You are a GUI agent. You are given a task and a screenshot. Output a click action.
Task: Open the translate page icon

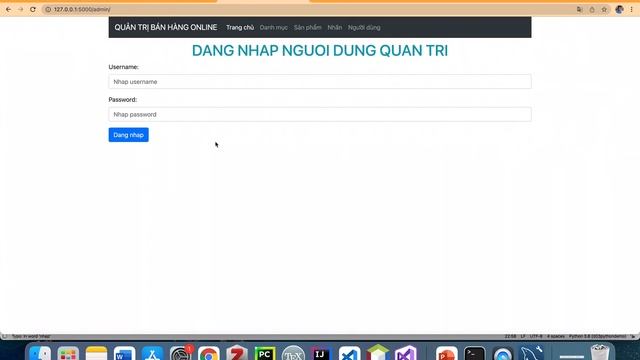(580, 9)
